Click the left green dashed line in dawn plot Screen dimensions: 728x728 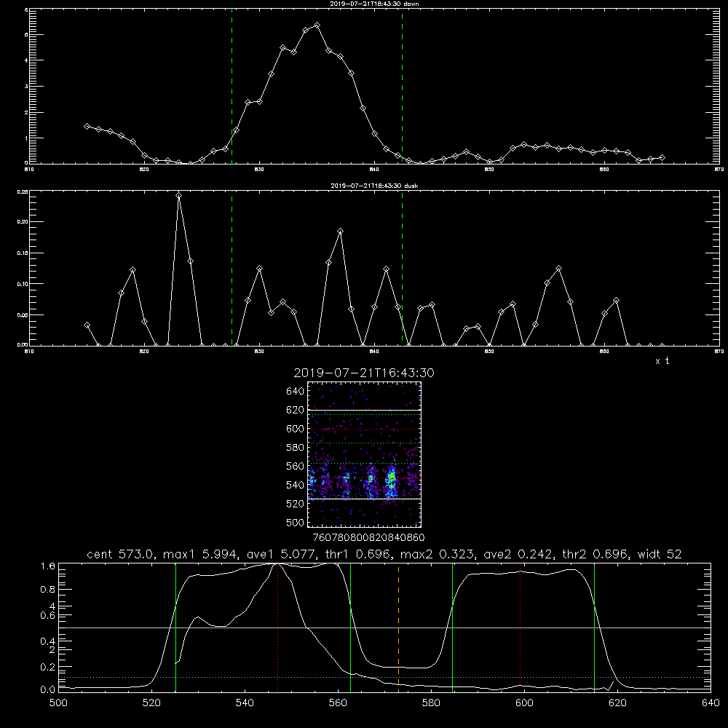pos(232,86)
